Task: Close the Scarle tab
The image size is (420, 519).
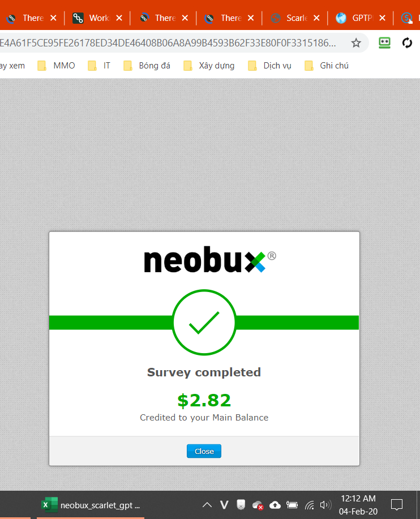Action: (x=316, y=18)
